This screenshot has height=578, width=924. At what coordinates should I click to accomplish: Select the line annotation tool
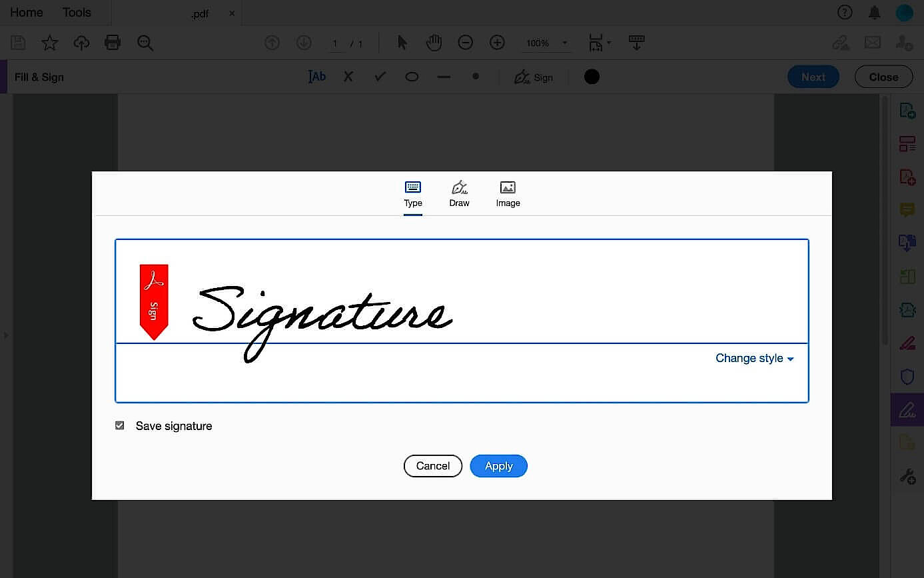click(443, 76)
